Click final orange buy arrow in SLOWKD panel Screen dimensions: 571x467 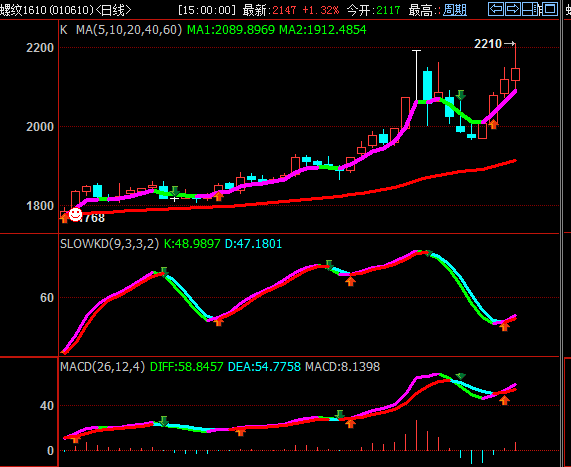(x=504, y=326)
